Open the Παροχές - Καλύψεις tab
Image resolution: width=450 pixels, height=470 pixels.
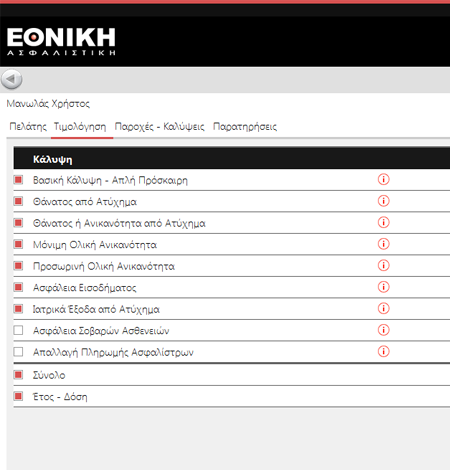pos(159,127)
